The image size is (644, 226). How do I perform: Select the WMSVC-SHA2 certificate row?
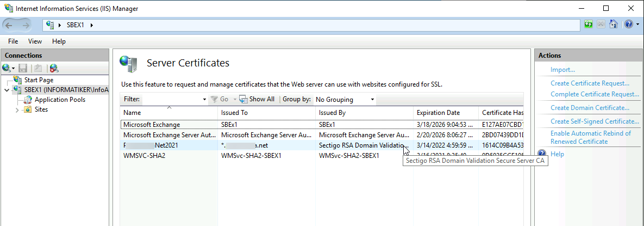pos(322,156)
